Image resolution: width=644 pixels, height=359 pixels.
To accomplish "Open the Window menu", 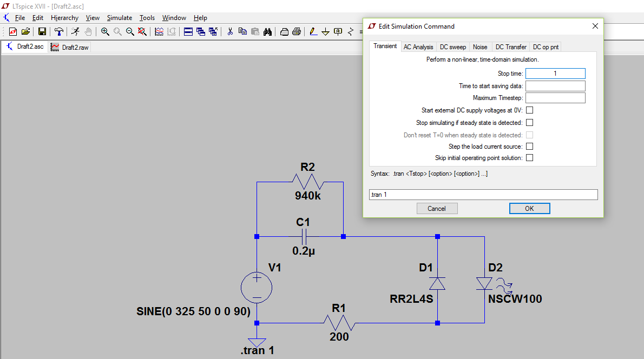I will (174, 18).
